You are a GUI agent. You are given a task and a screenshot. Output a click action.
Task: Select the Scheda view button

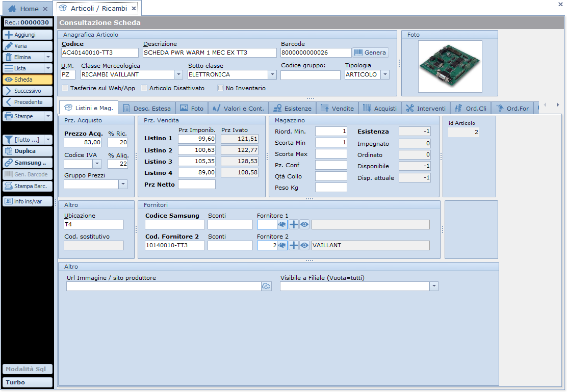pos(28,80)
